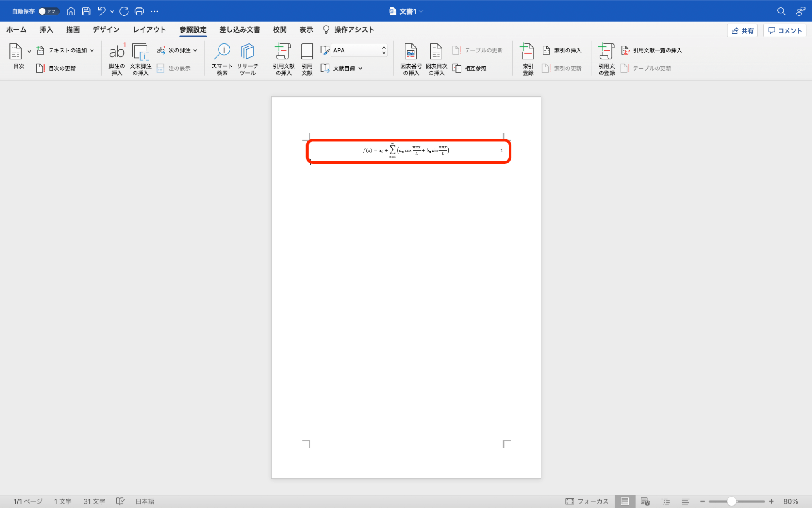This screenshot has height=508, width=812.
Task: Click the スマート検索 icon
Action: [x=222, y=59]
